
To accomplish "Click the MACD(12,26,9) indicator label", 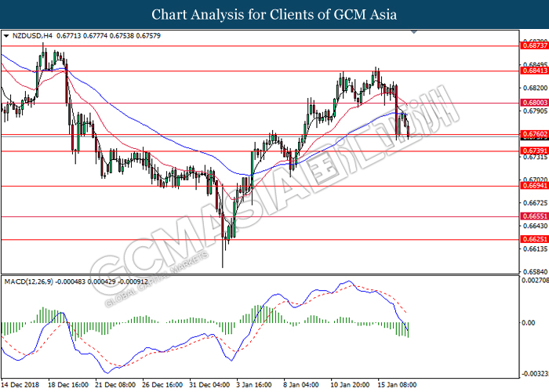I will [29, 281].
